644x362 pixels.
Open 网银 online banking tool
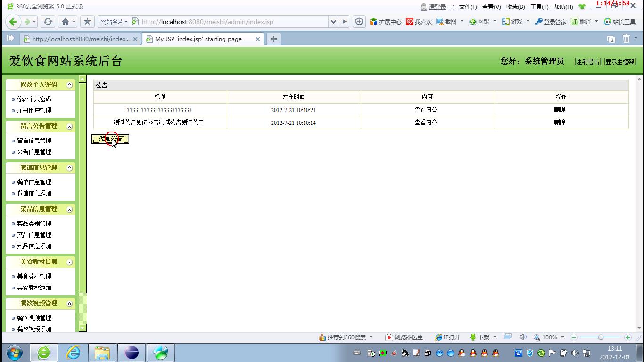[x=479, y=22]
